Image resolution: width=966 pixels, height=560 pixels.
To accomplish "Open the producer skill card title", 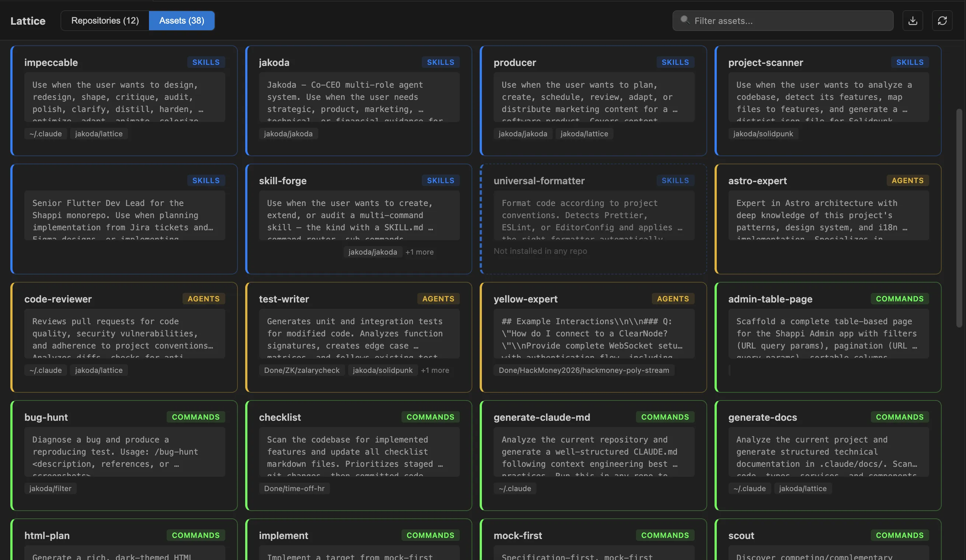I will click(515, 62).
